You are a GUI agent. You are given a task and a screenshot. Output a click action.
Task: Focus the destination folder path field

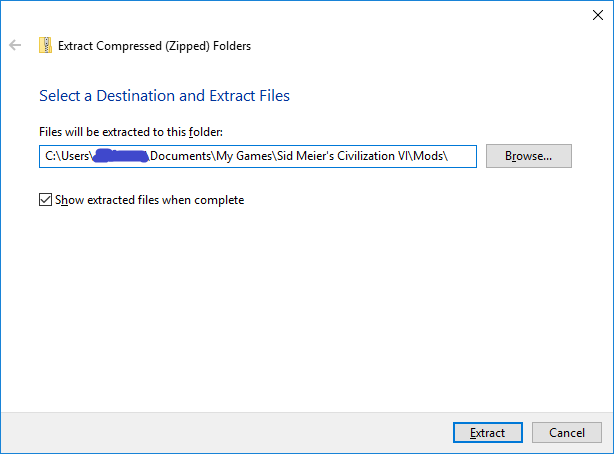(258, 156)
